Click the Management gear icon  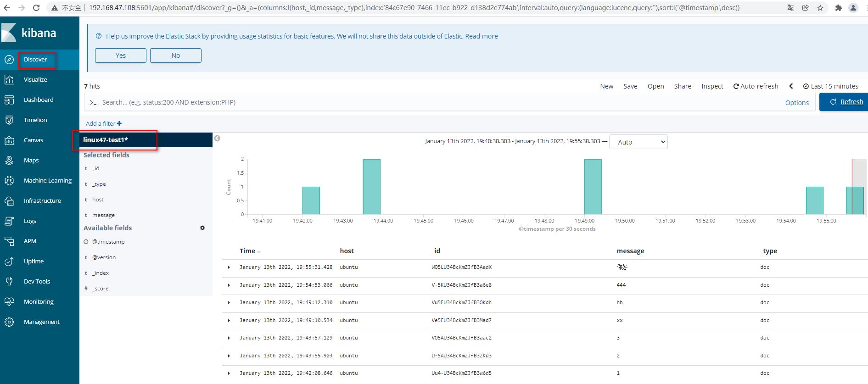tap(9, 322)
